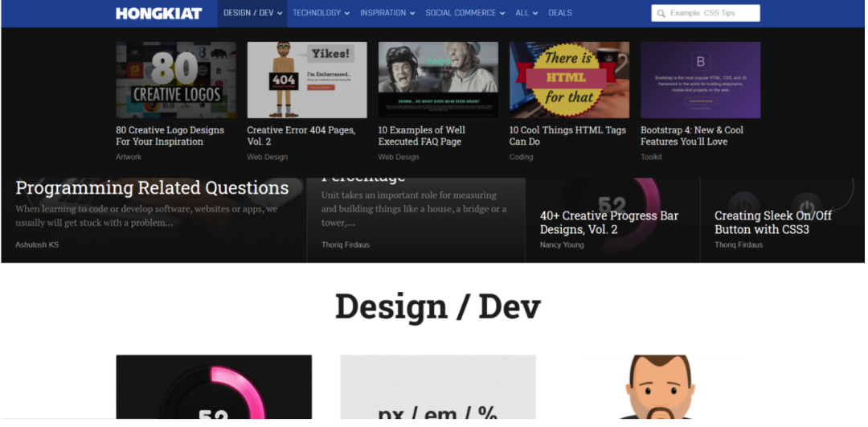Click Thoriq Firdaus under On/Off Button article
Image resolution: width=868 pixels, height=427 pixels.
coord(739,244)
